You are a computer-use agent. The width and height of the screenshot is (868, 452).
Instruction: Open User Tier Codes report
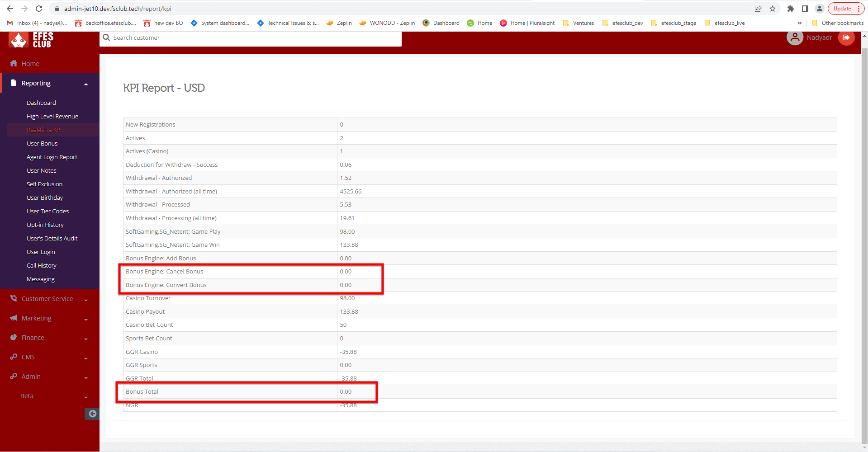click(x=47, y=211)
